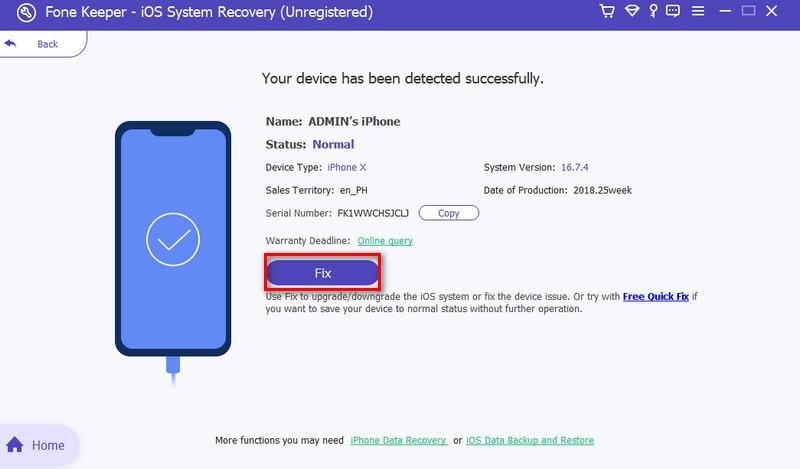Click the Normal status text
The image size is (800, 469).
333,144
